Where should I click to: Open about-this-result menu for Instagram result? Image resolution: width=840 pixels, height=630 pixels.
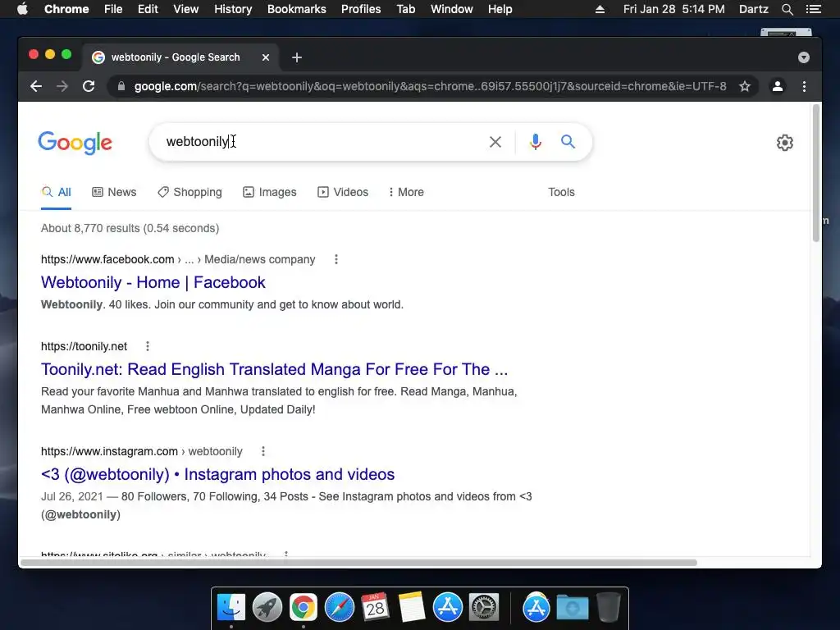[x=263, y=452]
